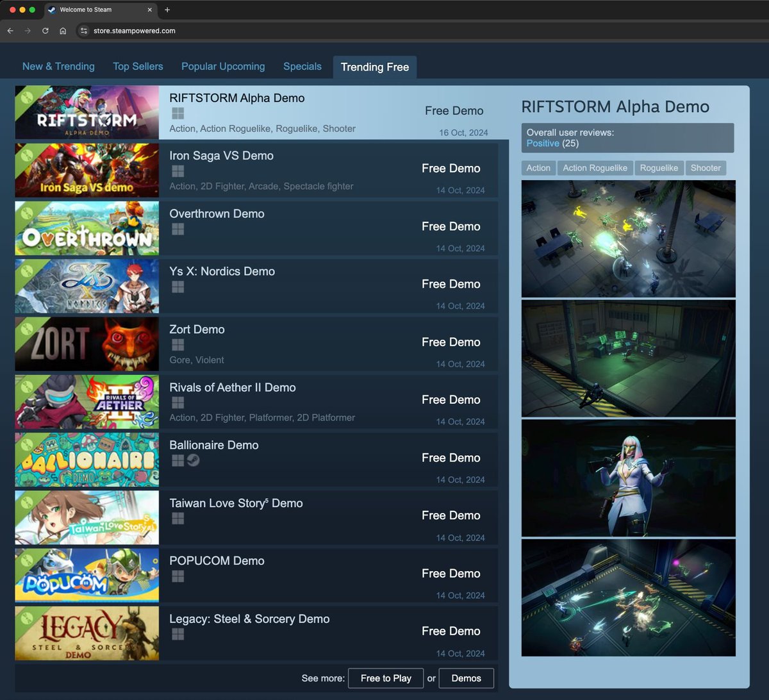Switch to the Top Sellers tab

138,66
